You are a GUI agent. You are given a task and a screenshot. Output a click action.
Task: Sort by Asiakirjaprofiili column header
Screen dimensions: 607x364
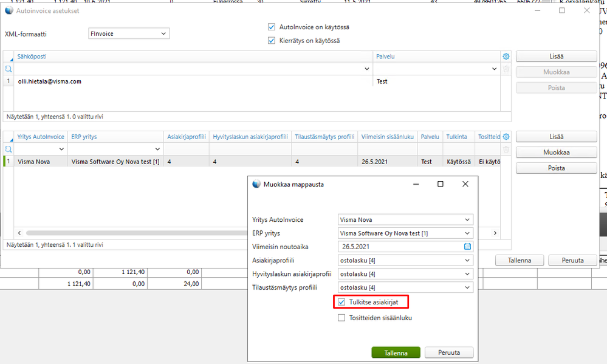pyautogui.click(x=187, y=137)
